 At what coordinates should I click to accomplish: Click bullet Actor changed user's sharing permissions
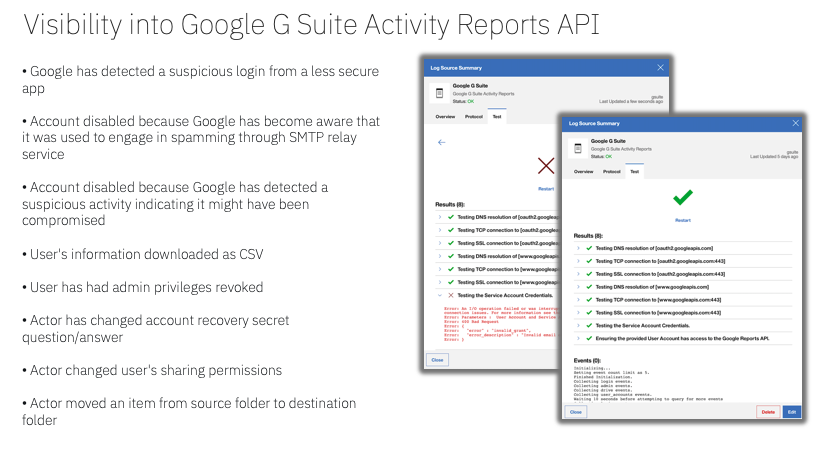[152, 370]
